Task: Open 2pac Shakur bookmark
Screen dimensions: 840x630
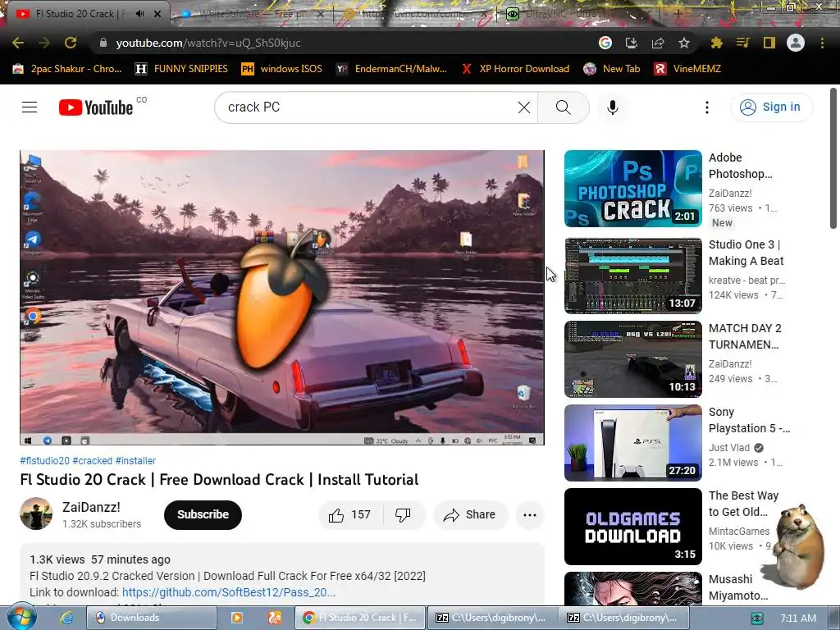Action: point(67,69)
